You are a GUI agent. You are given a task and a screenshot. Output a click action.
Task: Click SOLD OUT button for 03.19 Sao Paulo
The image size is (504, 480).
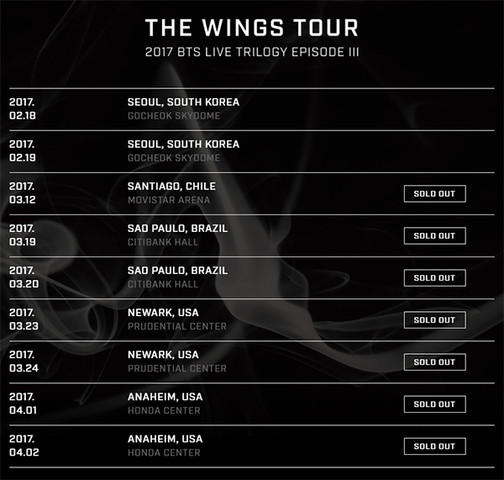(x=435, y=236)
